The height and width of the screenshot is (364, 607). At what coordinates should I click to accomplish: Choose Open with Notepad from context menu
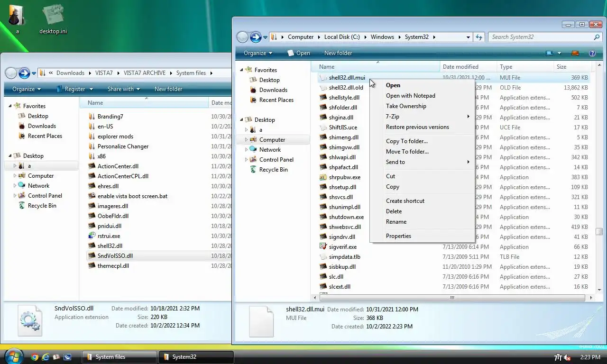point(411,96)
